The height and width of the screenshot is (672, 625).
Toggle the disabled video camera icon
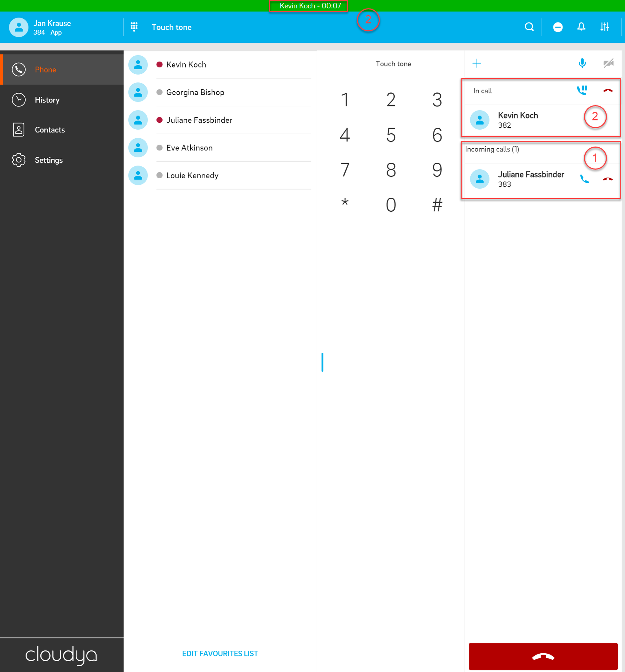(608, 63)
